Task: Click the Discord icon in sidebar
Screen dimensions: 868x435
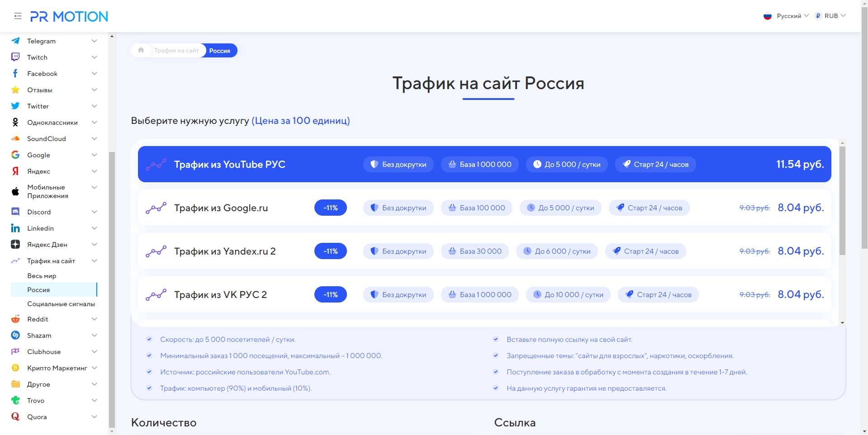Action: [15, 212]
